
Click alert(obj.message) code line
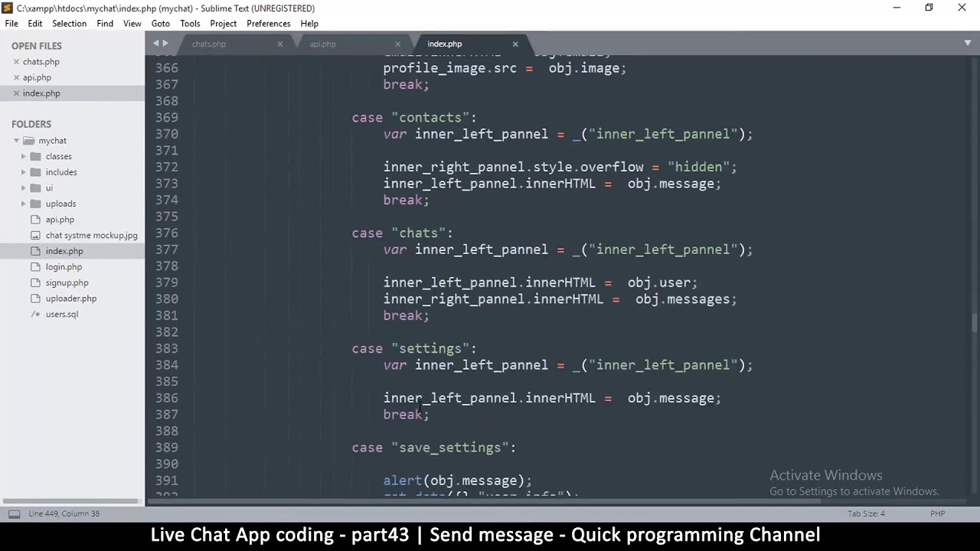pyautogui.click(x=458, y=481)
